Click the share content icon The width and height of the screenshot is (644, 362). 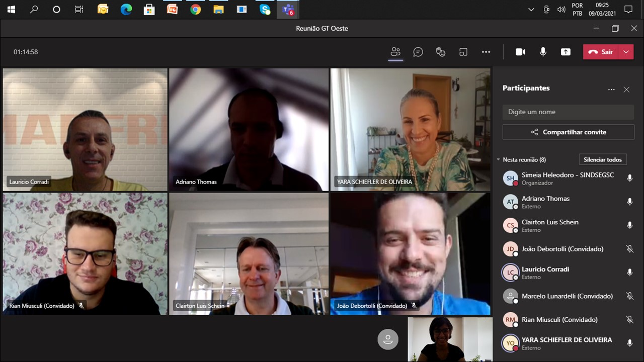pos(566,52)
